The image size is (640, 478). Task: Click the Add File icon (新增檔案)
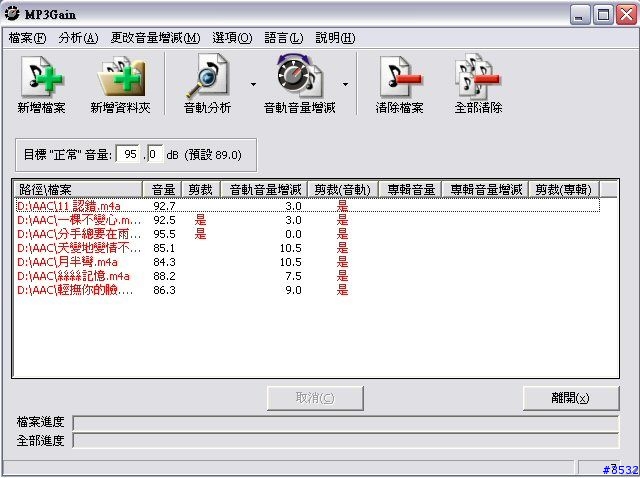tap(41, 84)
